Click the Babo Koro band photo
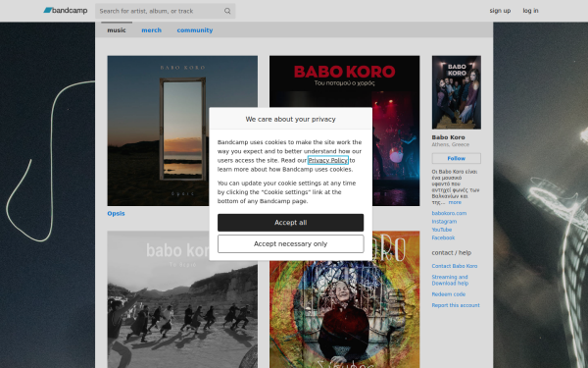The width and height of the screenshot is (588, 368). tap(457, 92)
